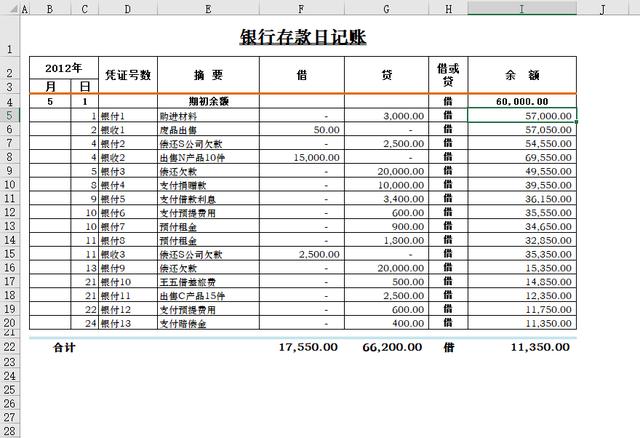Click voucher cell 银付10
640x438 pixels.
point(128,282)
